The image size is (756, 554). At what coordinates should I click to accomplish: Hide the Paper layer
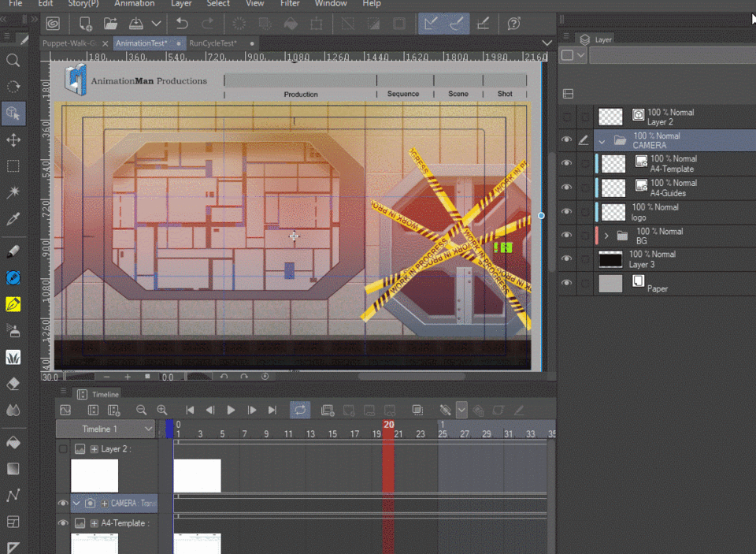tap(566, 283)
